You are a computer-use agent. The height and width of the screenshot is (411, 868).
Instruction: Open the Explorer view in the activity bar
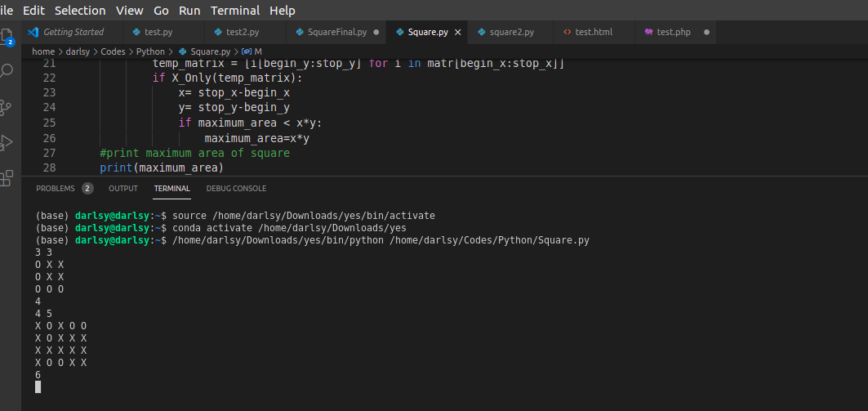(7, 38)
